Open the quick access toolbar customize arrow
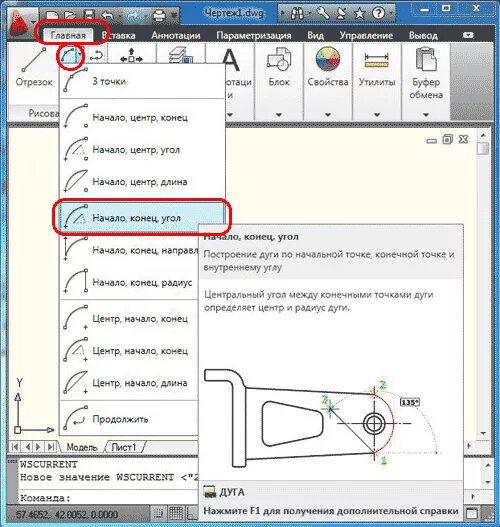500x527 pixels. point(174,15)
